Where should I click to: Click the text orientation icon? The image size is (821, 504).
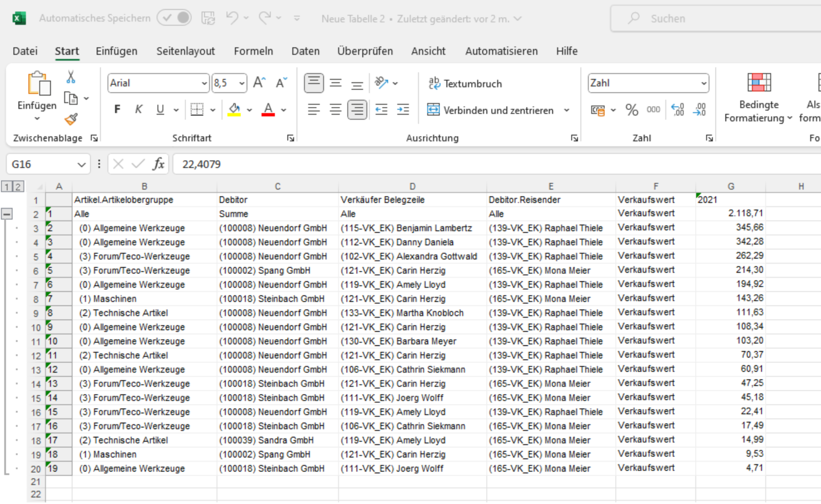tap(381, 83)
